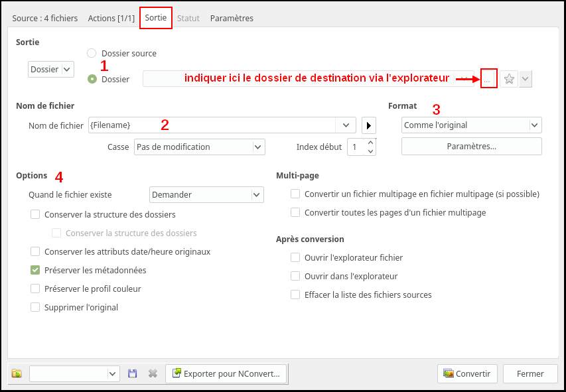
Task: Increase the Index début value
Action: click(x=370, y=143)
